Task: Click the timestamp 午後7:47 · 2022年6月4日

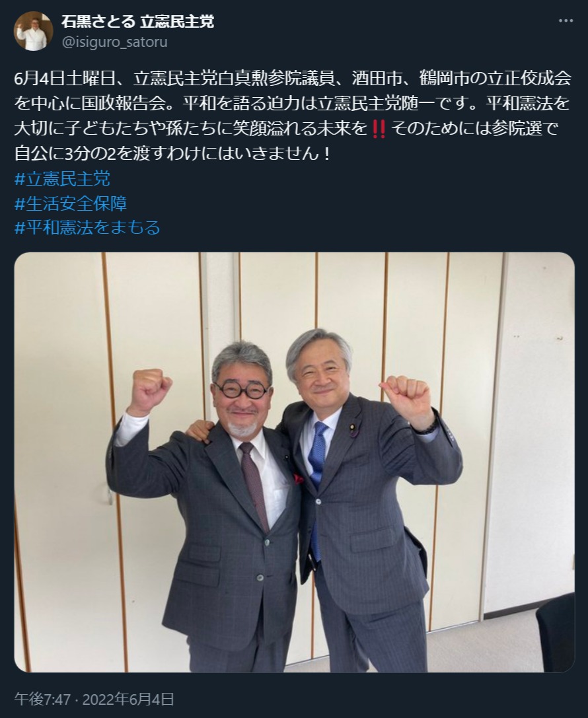Action: pos(94,700)
